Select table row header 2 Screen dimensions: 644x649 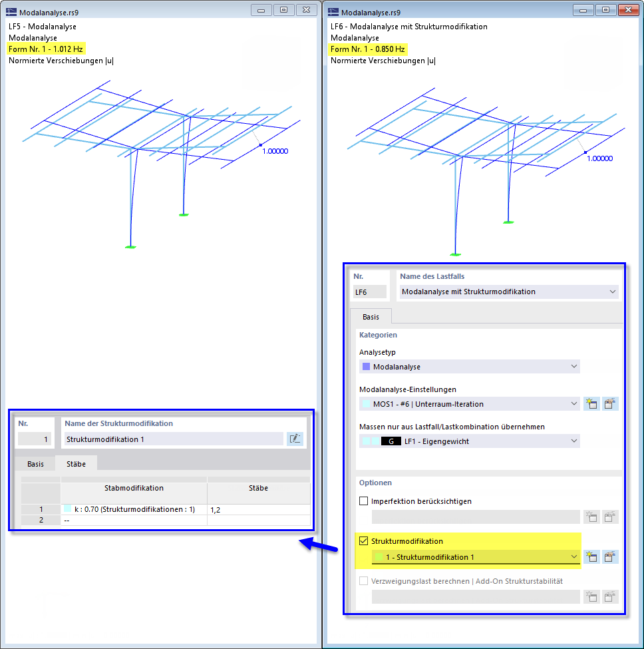tap(41, 520)
